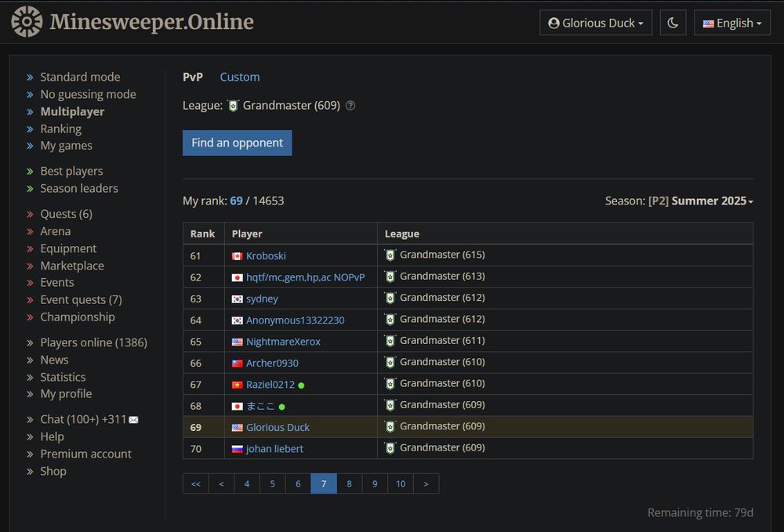Open Shop in the sidebar
The width and height of the screenshot is (784, 532).
pos(53,471)
